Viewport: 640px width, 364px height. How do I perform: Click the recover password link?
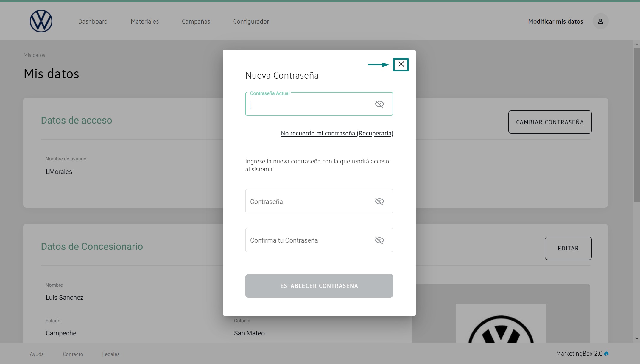coord(337,133)
